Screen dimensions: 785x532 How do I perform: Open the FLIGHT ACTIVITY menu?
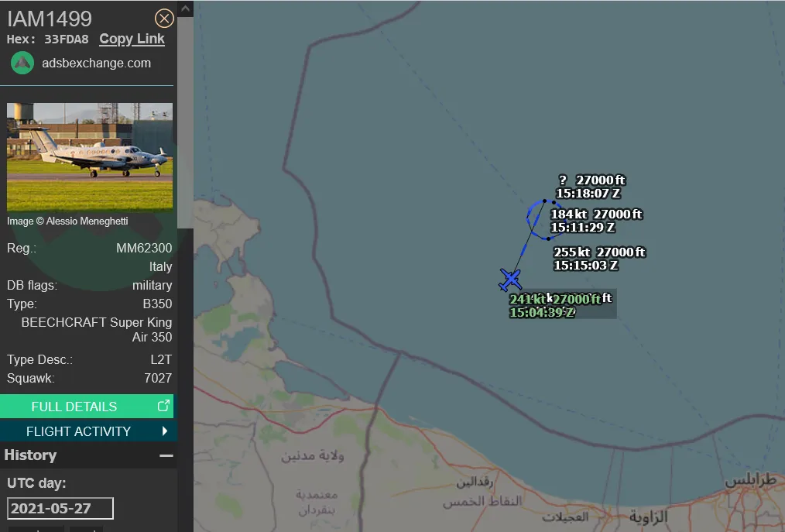pos(87,431)
